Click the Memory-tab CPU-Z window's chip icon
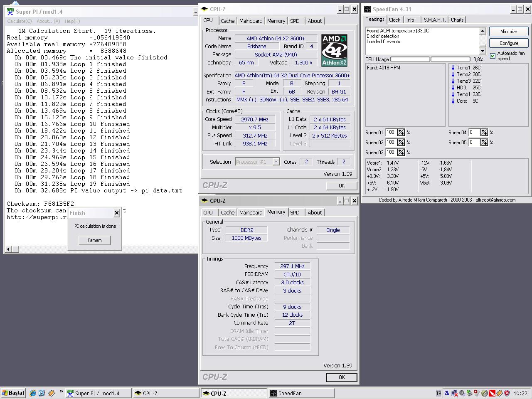This screenshot has width=532, height=399. [x=204, y=201]
